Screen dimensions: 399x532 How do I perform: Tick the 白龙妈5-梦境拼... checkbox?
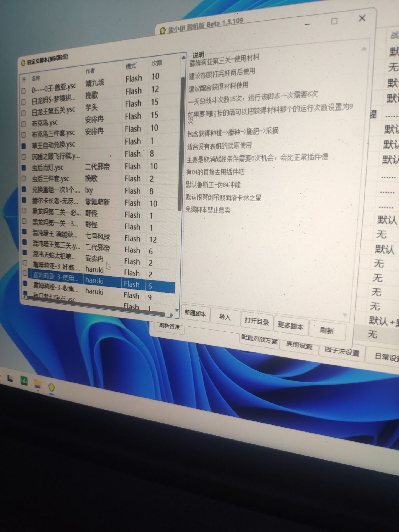pyautogui.click(x=24, y=102)
